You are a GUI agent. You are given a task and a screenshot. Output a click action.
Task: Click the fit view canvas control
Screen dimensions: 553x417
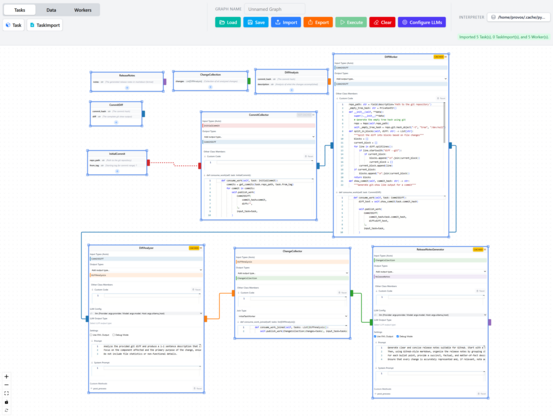pos(6,393)
